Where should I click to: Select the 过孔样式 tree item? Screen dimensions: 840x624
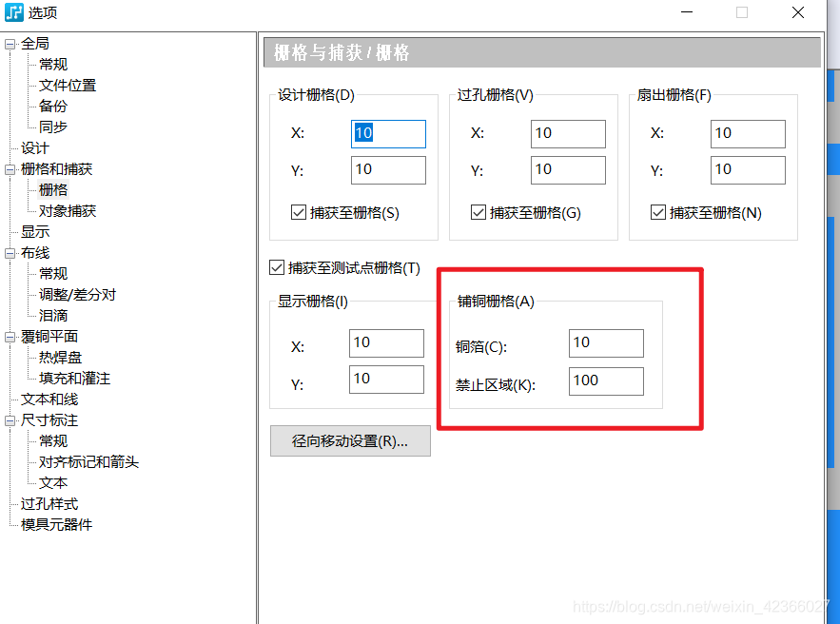pos(49,503)
